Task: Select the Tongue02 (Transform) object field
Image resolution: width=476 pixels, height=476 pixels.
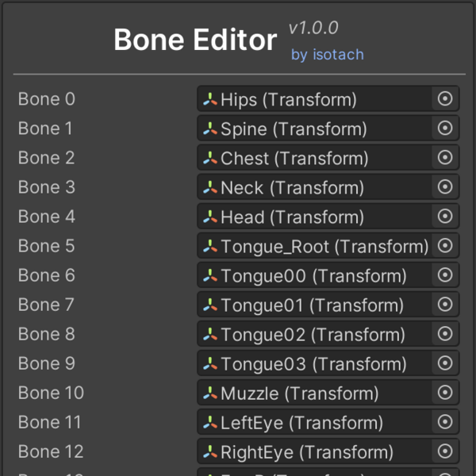Action: click(313, 335)
